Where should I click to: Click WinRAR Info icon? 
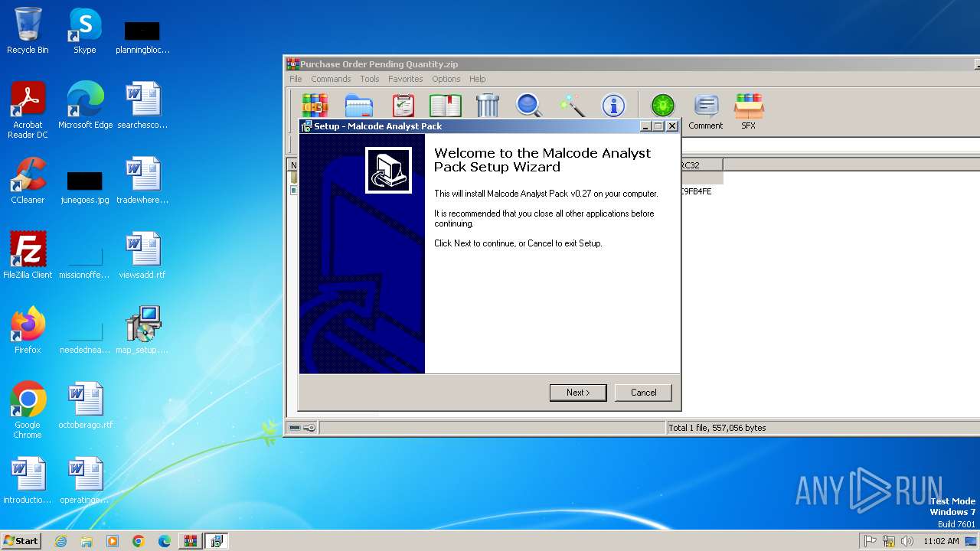click(613, 106)
